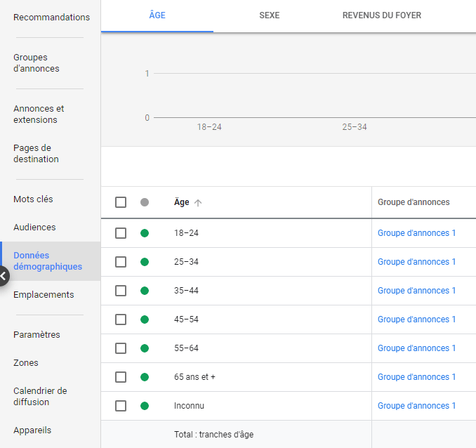Click the green status dot for 45–54
The width and height of the screenshot is (476, 448).
click(145, 319)
